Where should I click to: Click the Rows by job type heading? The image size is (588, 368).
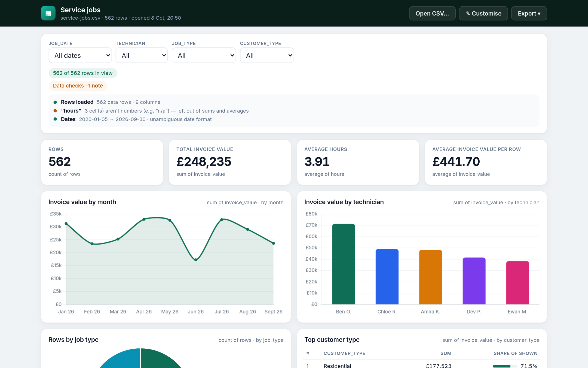click(73, 340)
